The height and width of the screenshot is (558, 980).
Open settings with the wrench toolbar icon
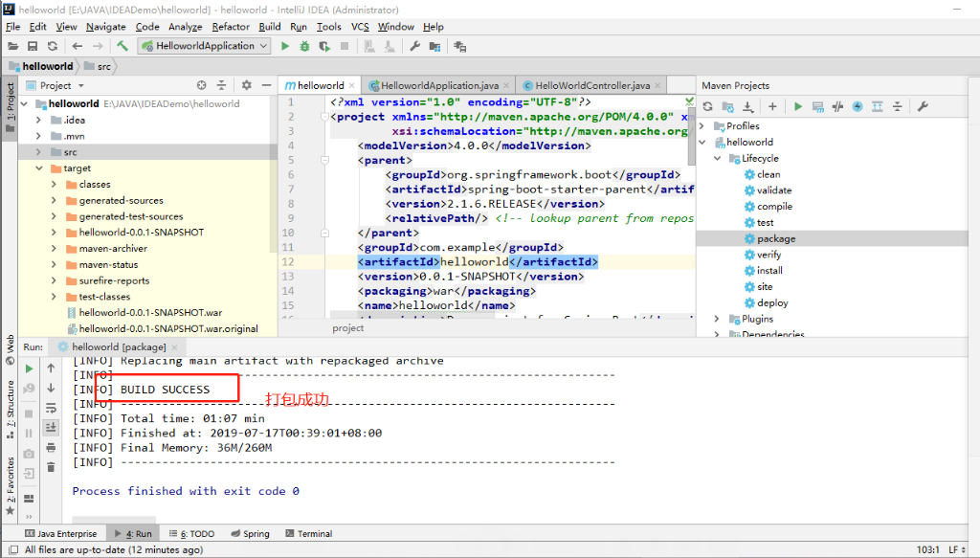(x=414, y=46)
